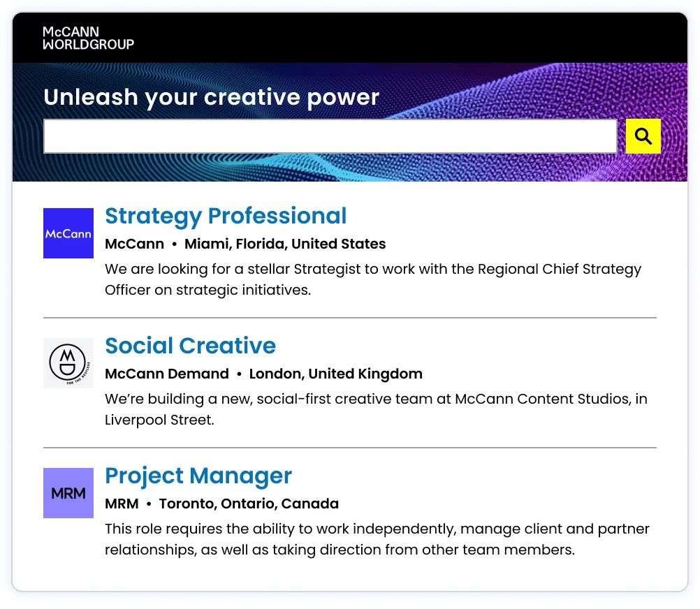This screenshot has height=609, width=700.
Task: Click the social-first creative team description
Action: 376,409
